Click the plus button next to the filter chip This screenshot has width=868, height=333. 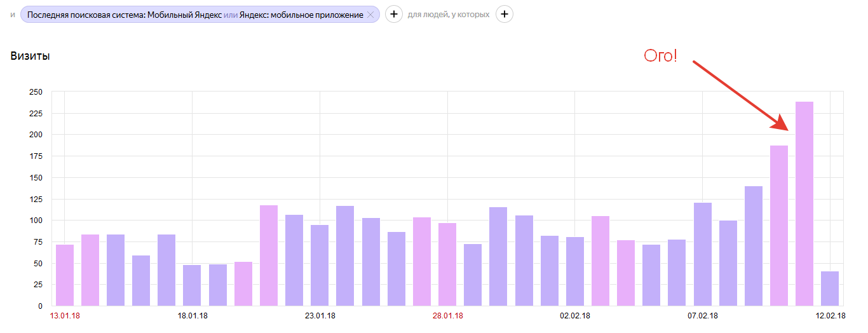394,14
